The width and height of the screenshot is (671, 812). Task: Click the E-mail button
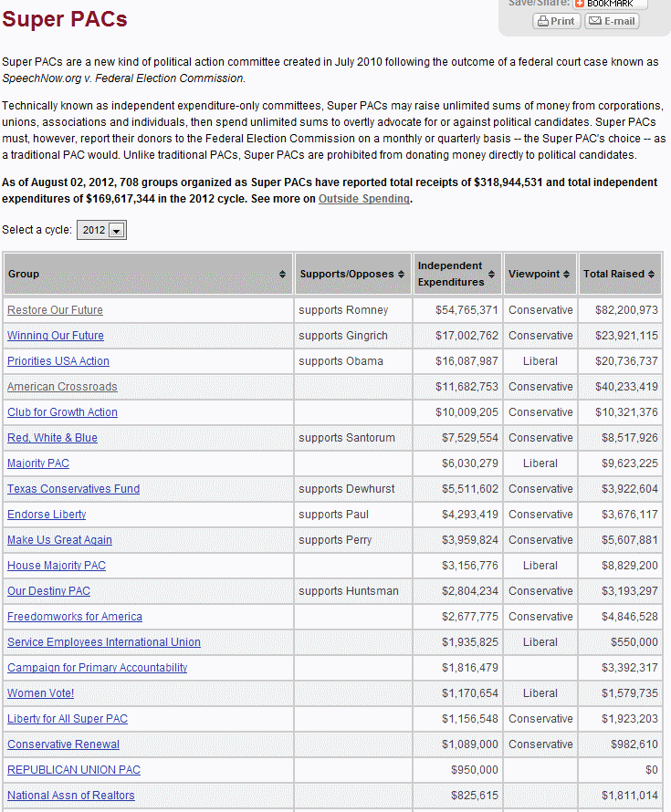[x=612, y=21]
